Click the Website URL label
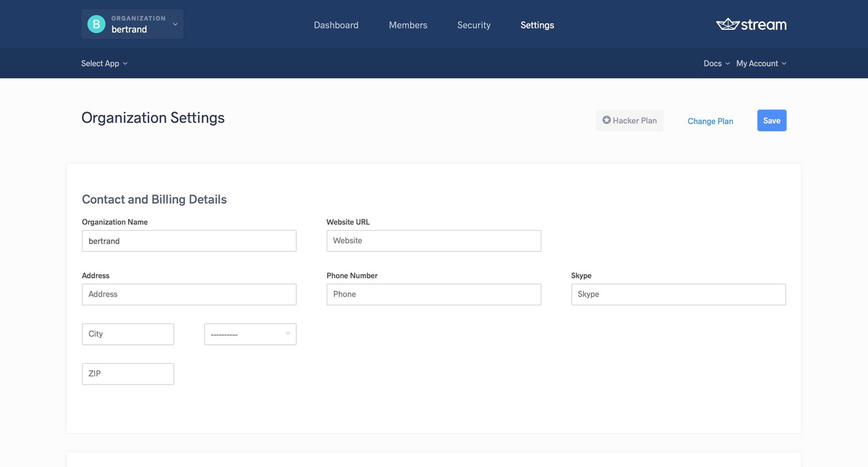Screen dimensions: 868x467 click(x=348, y=222)
